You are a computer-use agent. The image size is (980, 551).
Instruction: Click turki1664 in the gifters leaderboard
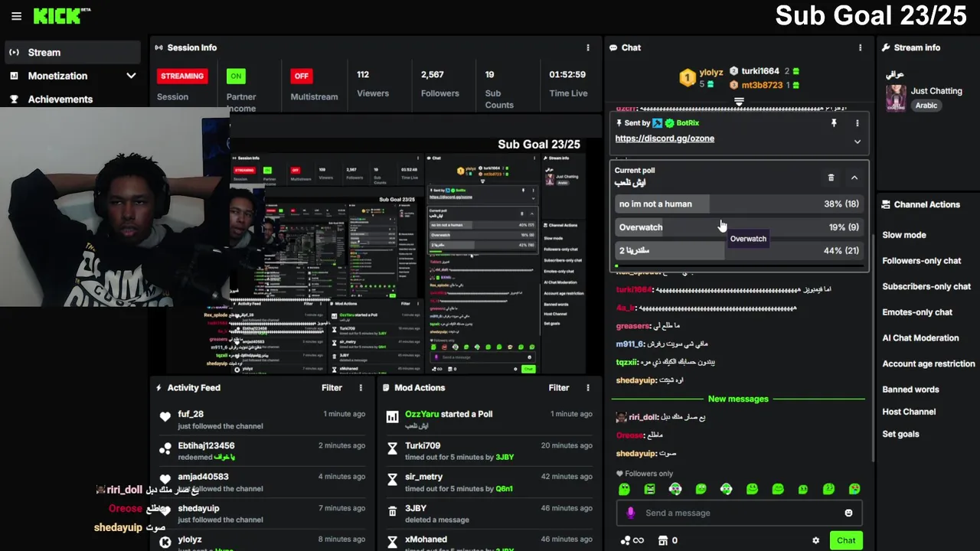tap(759, 71)
